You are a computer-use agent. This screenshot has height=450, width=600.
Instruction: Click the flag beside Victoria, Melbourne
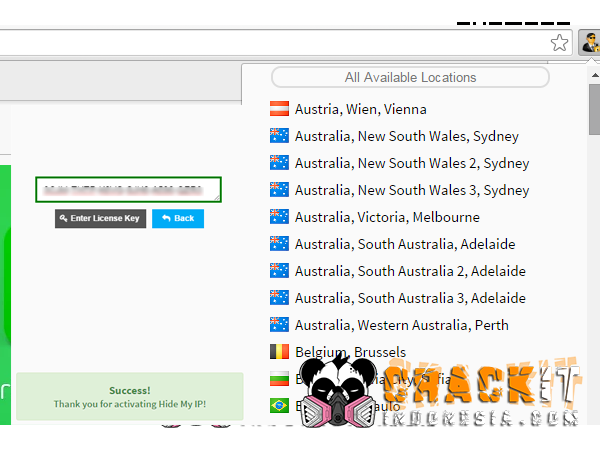coord(279,217)
